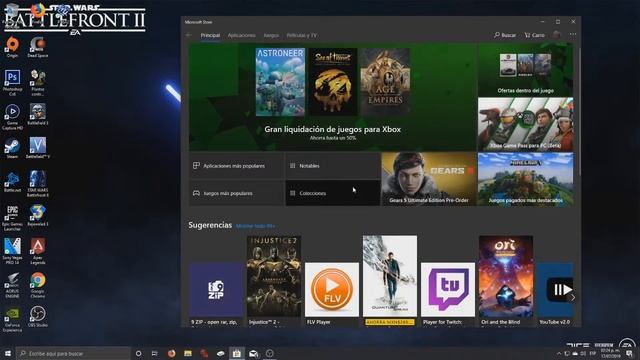Click the ESP language indicator

[593, 353]
